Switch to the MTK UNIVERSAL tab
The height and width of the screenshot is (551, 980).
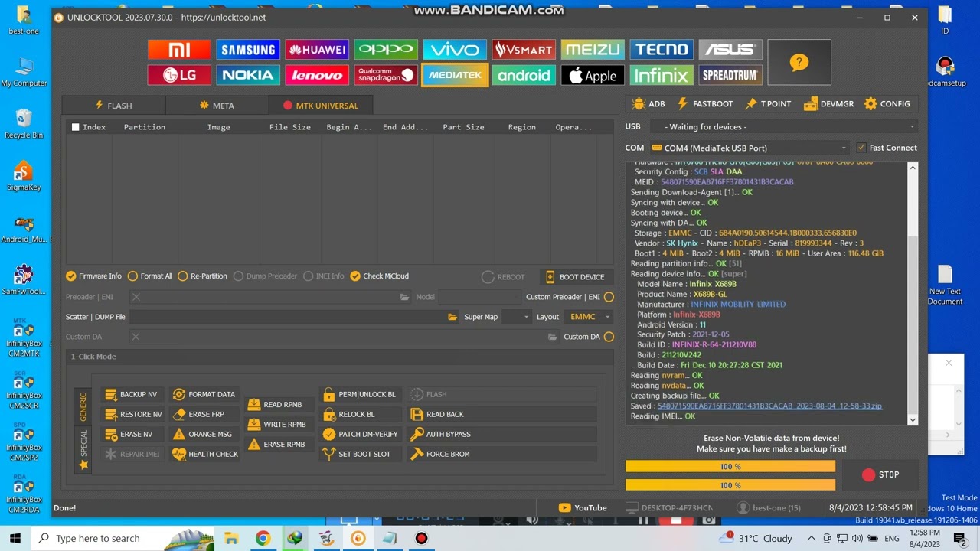pos(320,106)
